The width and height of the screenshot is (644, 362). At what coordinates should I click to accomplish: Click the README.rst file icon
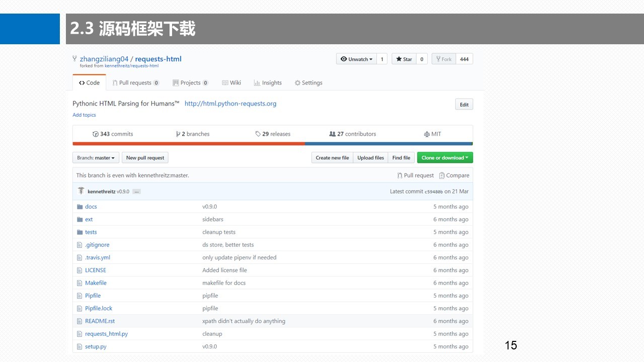pyautogui.click(x=79, y=321)
